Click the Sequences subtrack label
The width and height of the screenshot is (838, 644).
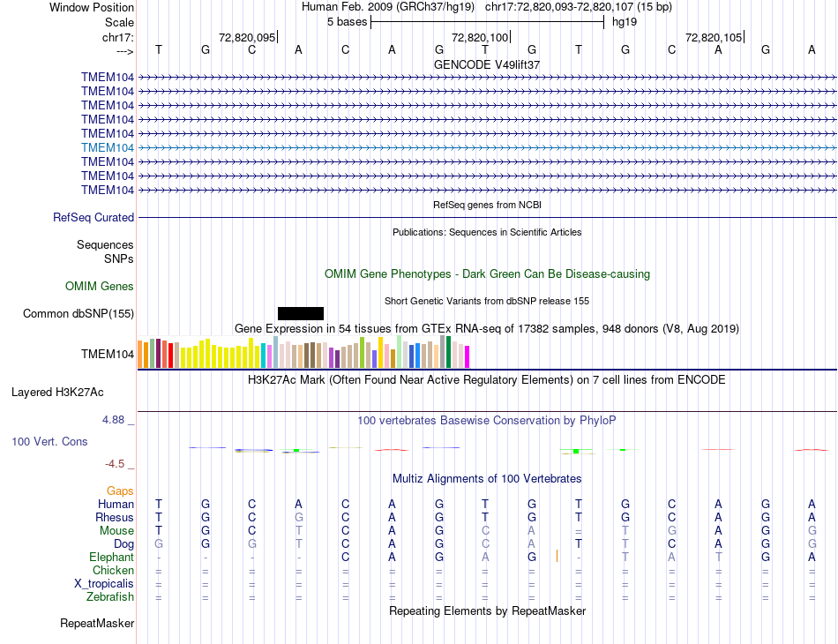(105, 244)
